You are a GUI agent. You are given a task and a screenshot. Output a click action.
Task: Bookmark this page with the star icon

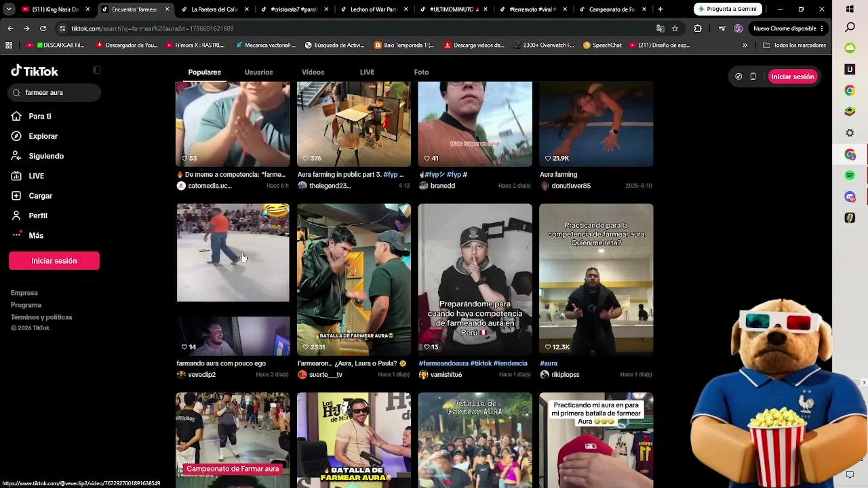(675, 28)
